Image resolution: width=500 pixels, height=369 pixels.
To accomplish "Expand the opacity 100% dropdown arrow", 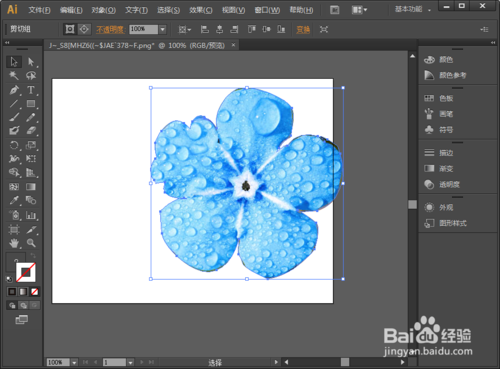I will [162, 29].
